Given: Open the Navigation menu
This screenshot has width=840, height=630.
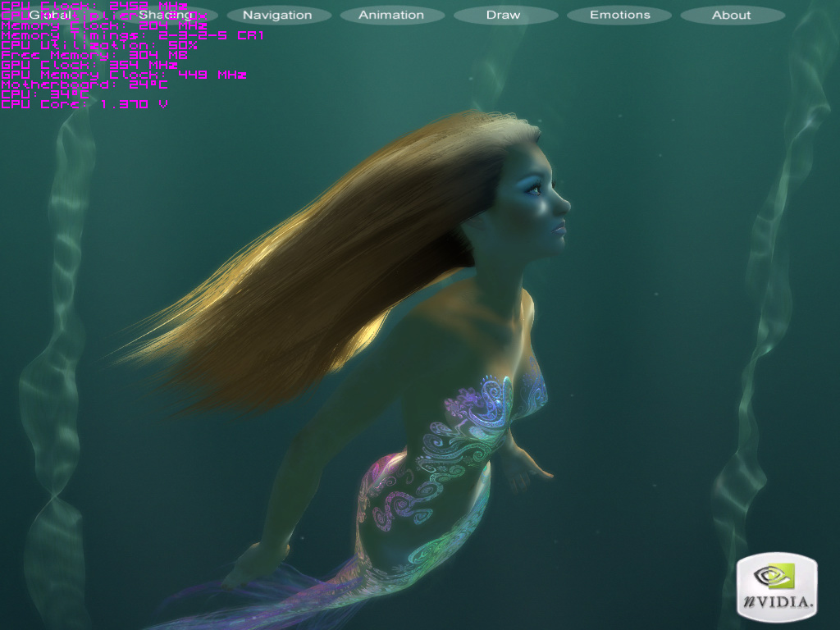Looking at the screenshot, I should click(x=277, y=15).
